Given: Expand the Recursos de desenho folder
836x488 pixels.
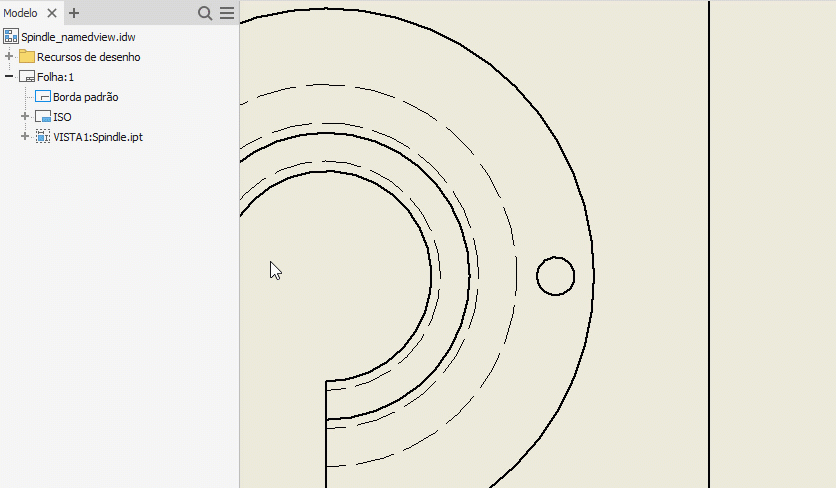Looking at the screenshot, I should [x=9, y=56].
